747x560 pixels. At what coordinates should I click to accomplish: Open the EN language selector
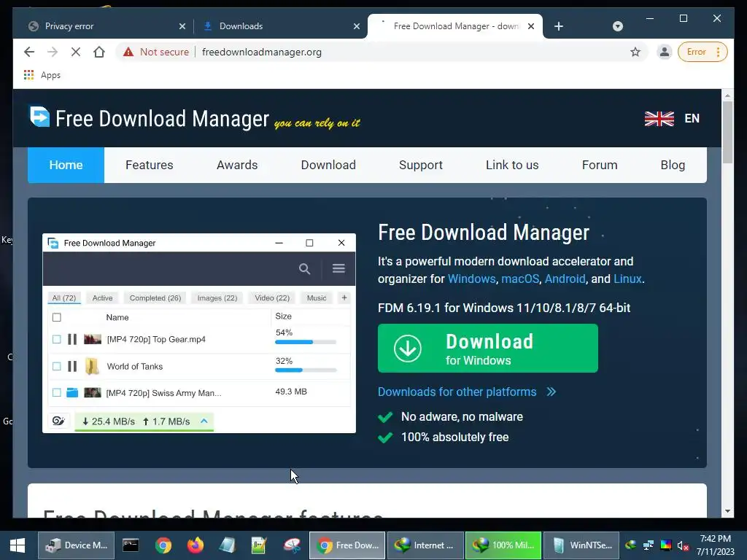click(692, 119)
